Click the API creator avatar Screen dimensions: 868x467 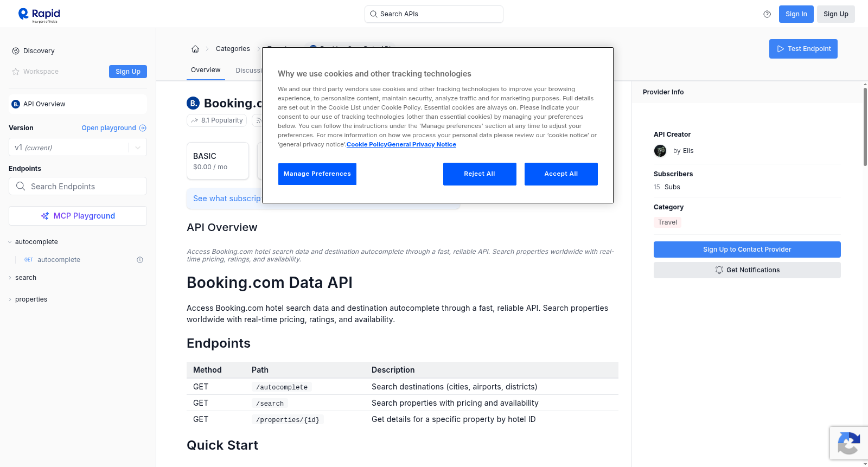(660, 151)
